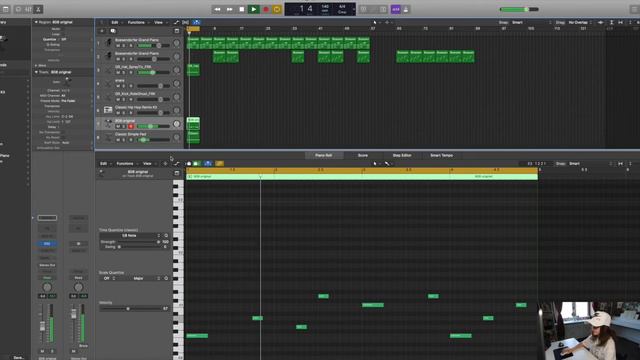Image resolution: width=640 pixels, height=360 pixels.
Task: Select the Classic Hip Hop Remix Kit track icon
Action: [108, 110]
